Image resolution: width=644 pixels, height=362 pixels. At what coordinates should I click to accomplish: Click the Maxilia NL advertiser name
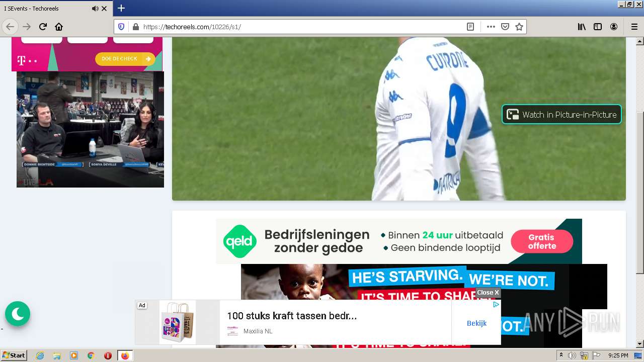click(258, 331)
